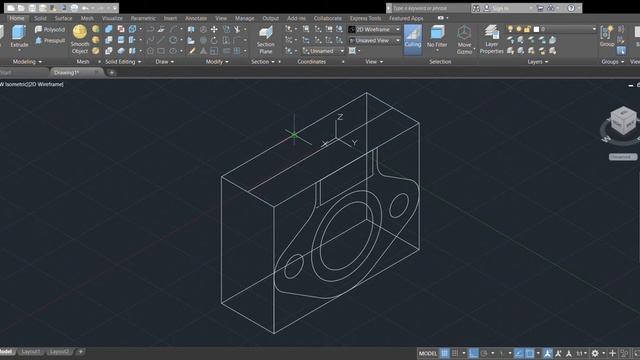
Task: Expand the Modify panel
Action: [x=217, y=62]
